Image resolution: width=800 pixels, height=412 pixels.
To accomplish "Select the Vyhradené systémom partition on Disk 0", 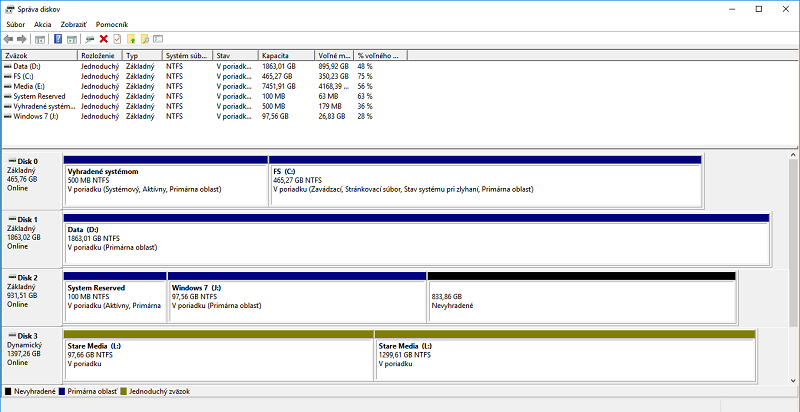I will pos(166,181).
